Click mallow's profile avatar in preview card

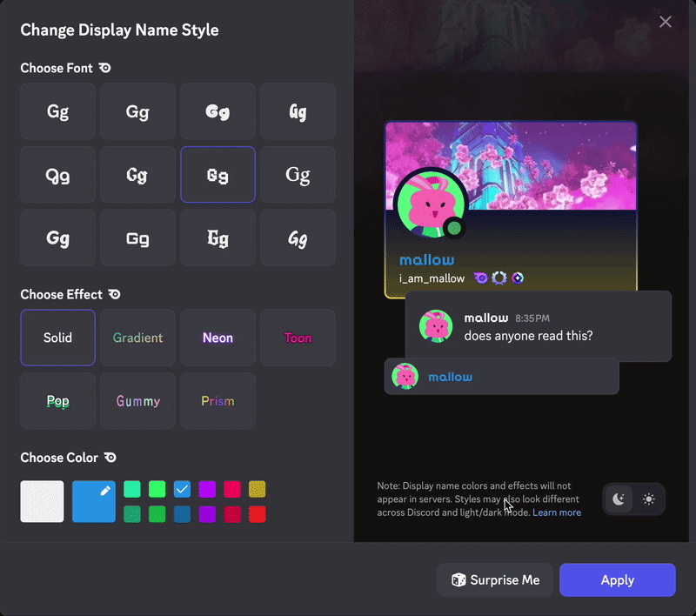click(431, 204)
